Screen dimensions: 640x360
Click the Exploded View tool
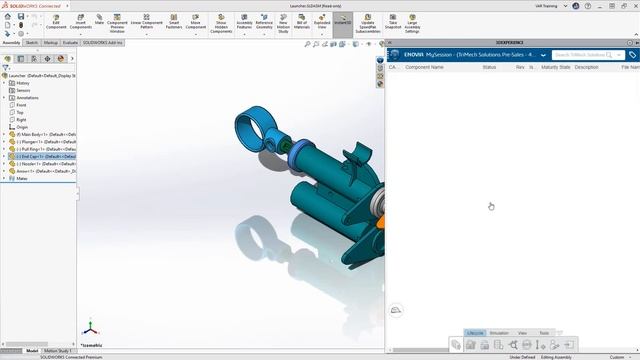(x=322, y=22)
